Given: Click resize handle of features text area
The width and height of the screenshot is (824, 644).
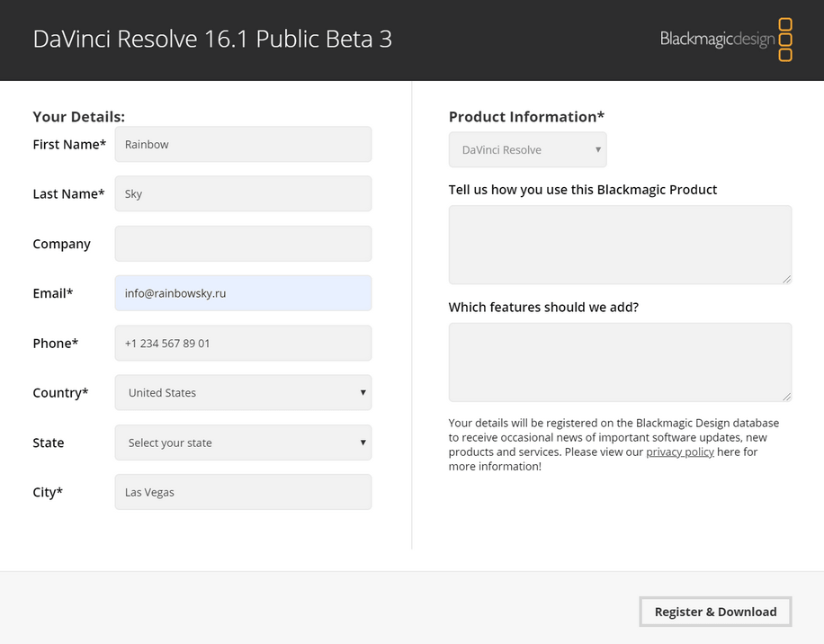Looking at the screenshot, I should [x=787, y=397].
